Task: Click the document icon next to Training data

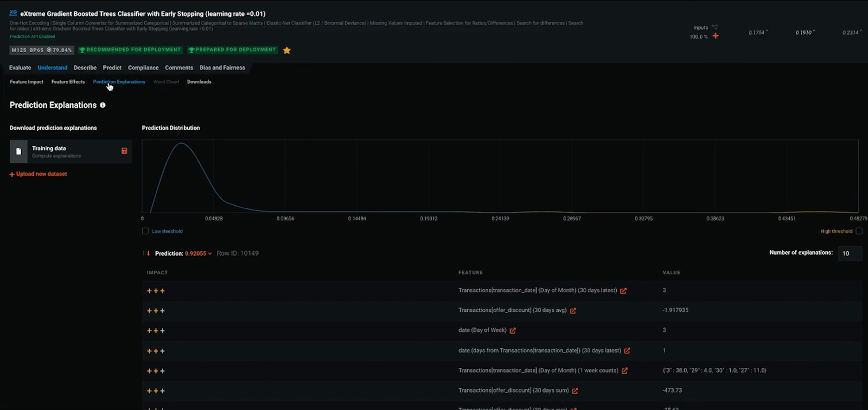Action: [x=18, y=151]
